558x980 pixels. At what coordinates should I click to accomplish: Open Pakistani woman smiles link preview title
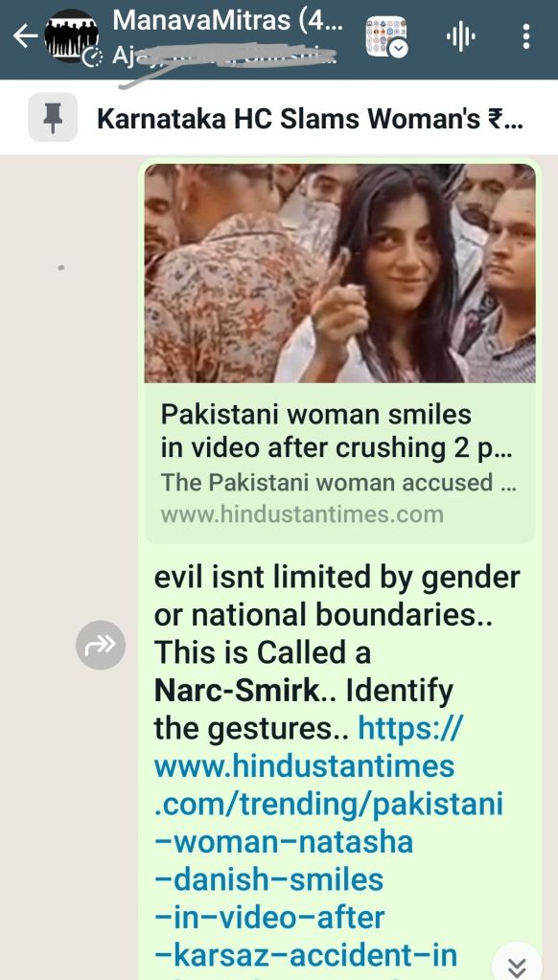click(336, 431)
